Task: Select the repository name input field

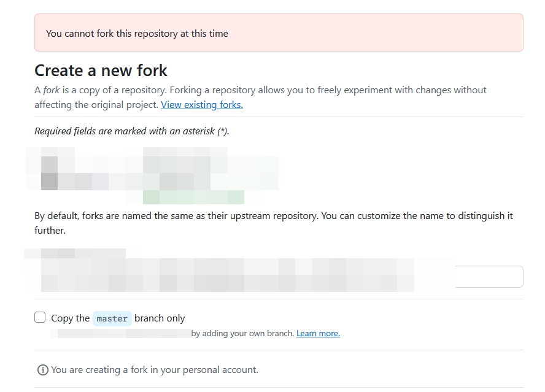Action: 488,276
